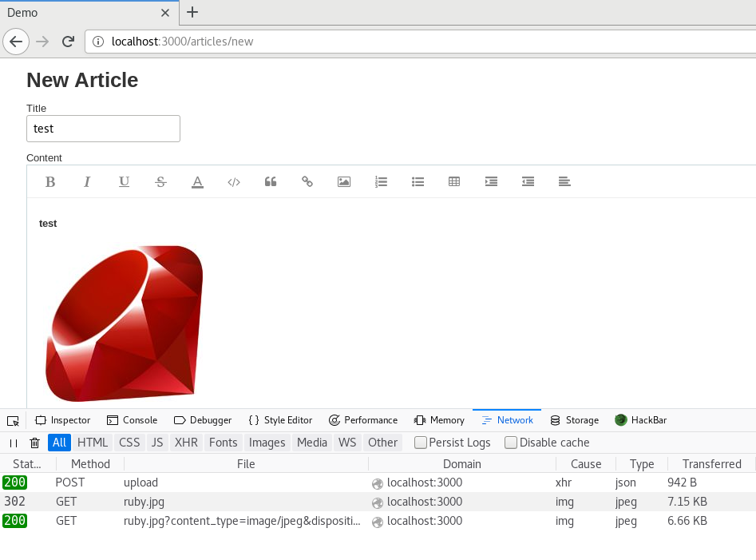Click the underline formatting icon
The height and width of the screenshot is (560, 756).
[124, 182]
